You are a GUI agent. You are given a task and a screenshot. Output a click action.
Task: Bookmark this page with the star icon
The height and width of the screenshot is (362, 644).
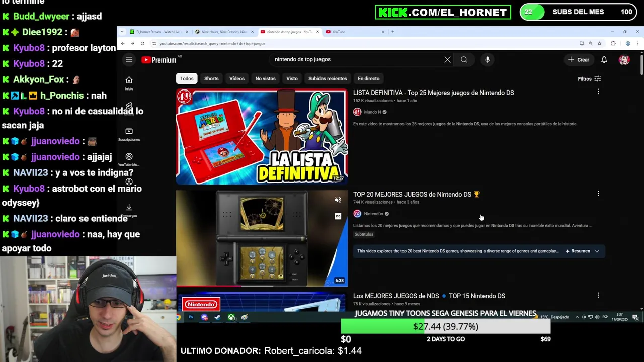pos(599,44)
